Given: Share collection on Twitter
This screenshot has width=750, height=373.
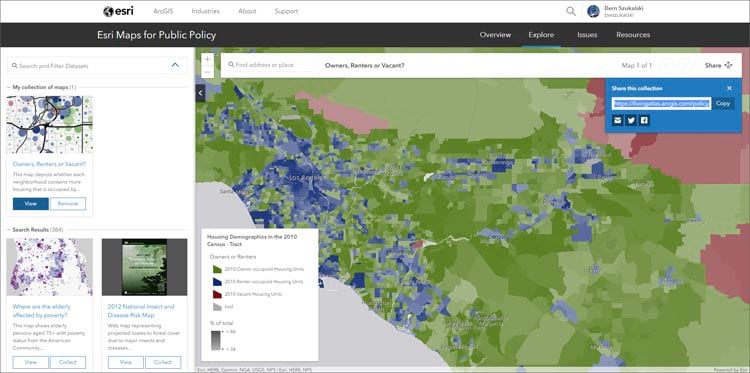Looking at the screenshot, I should pos(631,121).
